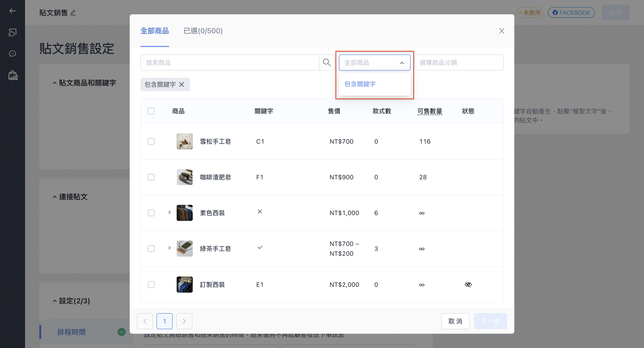Click the FACEBOOK badge button
Image resolution: width=644 pixels, height=348 pixels.
571,13
